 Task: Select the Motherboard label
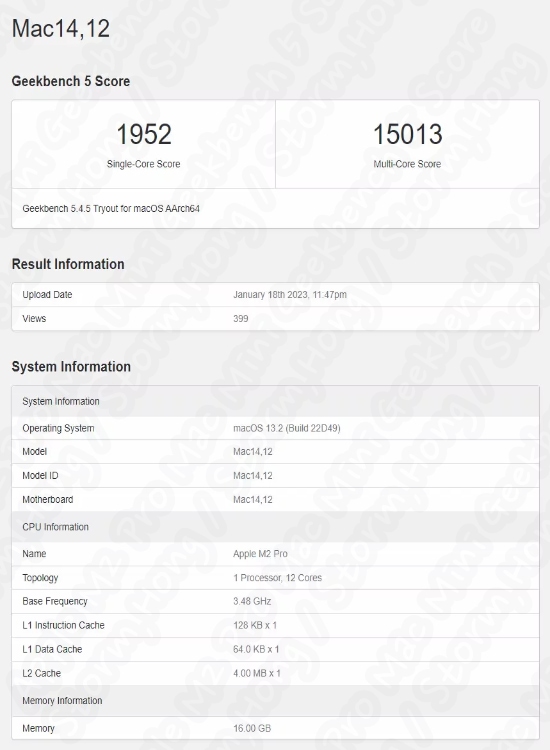pyautogui.click(x=48, y=499)
